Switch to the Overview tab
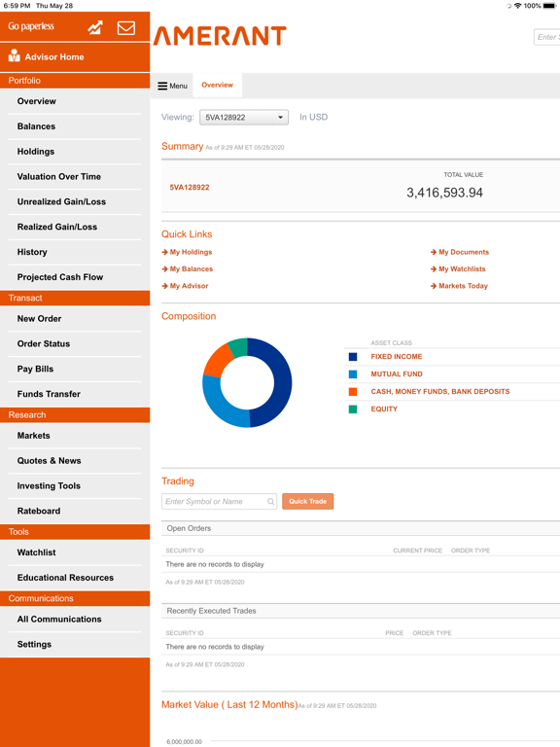Viewport: 560px width, 747px height. [x=217, y=85]
